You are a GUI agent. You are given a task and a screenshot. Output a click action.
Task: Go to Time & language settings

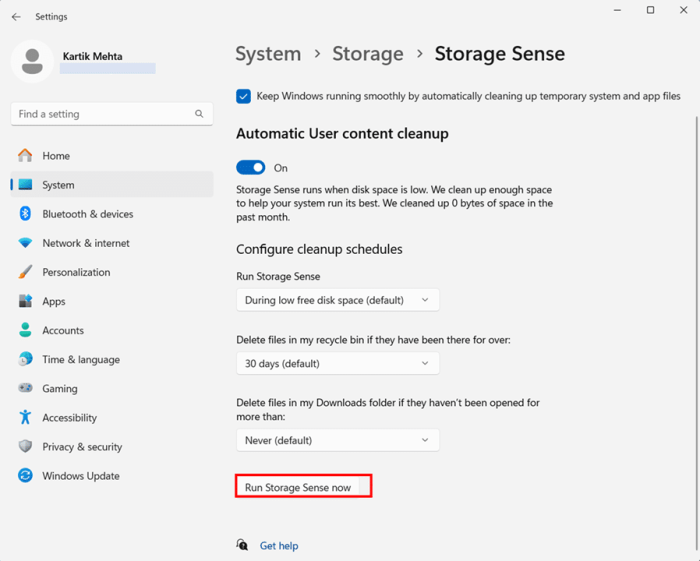[x=112, y=359]
